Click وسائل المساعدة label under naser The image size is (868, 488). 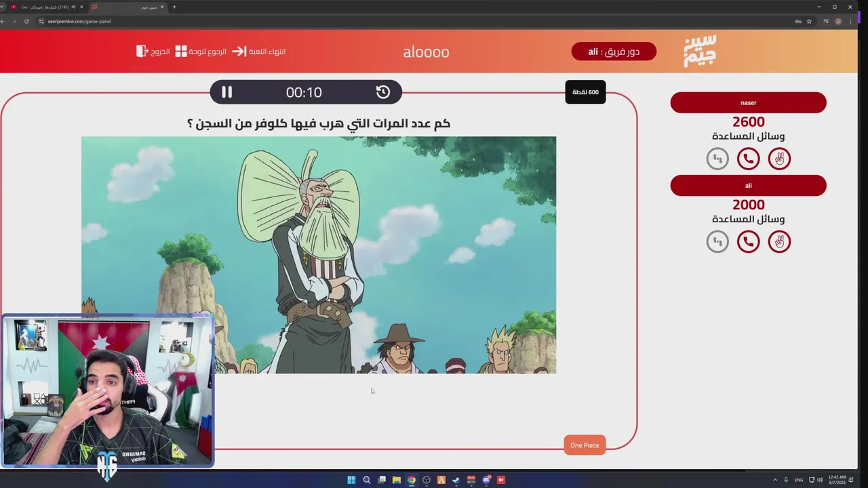[748, 136]
